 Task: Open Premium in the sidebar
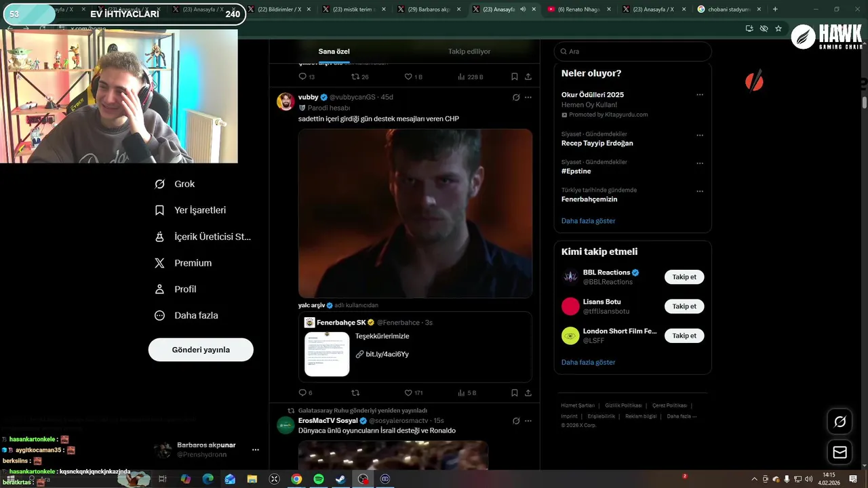pos(182,263)
